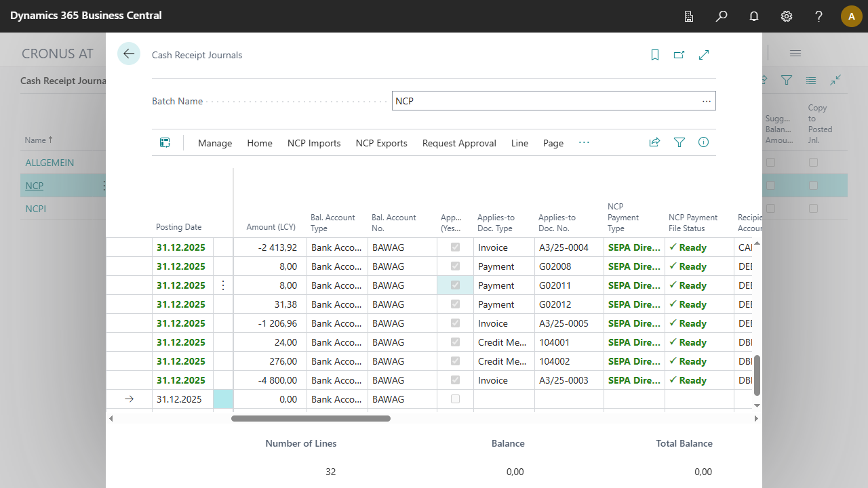Viewport: 868px width, 488px height.
Task: Click background page collapse arrows icon
Action: (835, 80)
